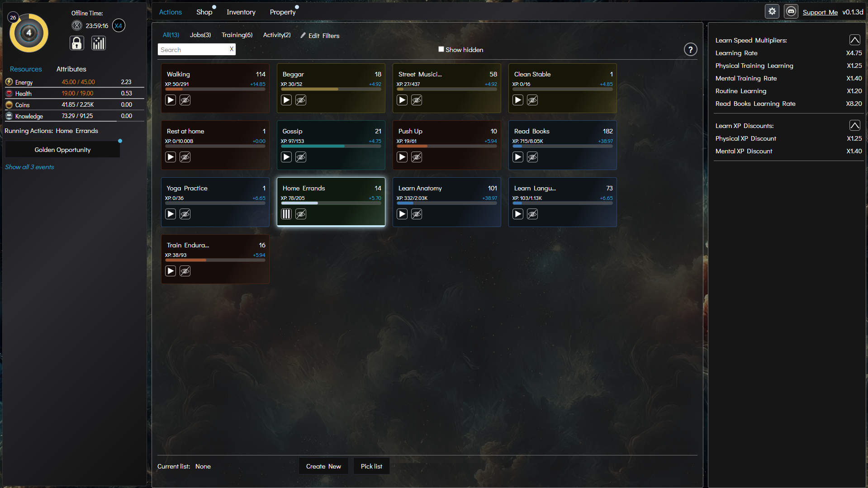Viewport: 868px width, 488px height.
Task: Enable the Show hidden checkbox
Action: click(x=441, y=49)
